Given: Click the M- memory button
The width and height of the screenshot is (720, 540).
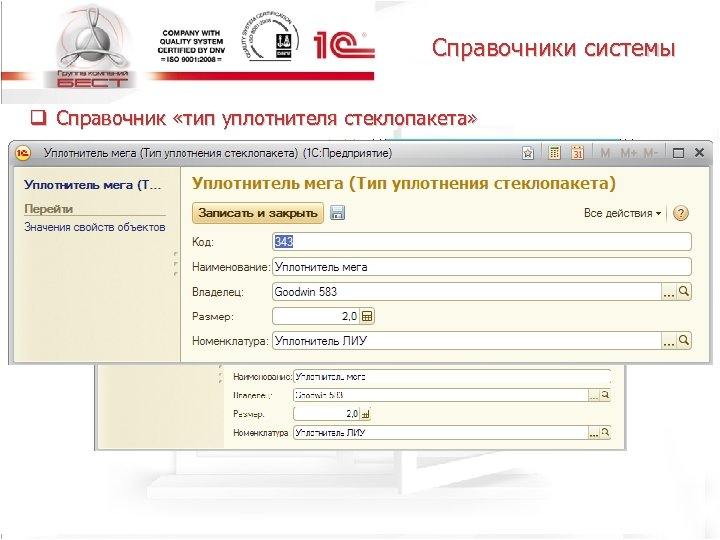Looking at the screenshot, I should point(651,153).
